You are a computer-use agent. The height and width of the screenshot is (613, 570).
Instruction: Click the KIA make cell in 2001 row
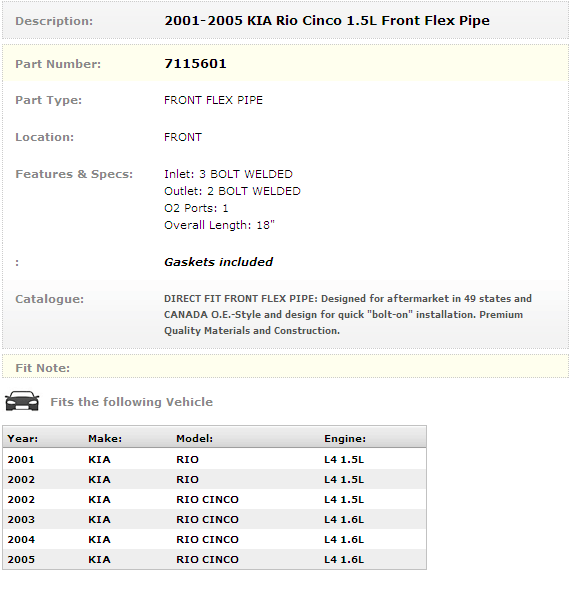pos(99,459)
